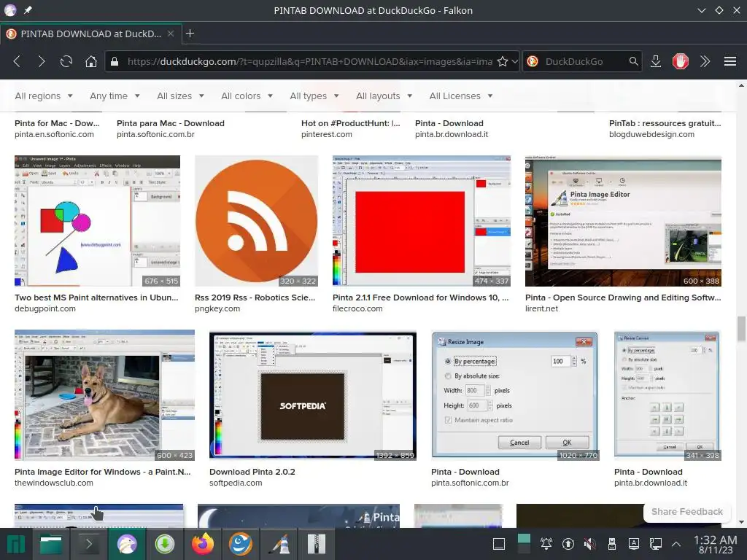The width and height of the screenshot is (747, 560).
Task: Expand hidden system tray icons arrow
Action: point(676,543)
